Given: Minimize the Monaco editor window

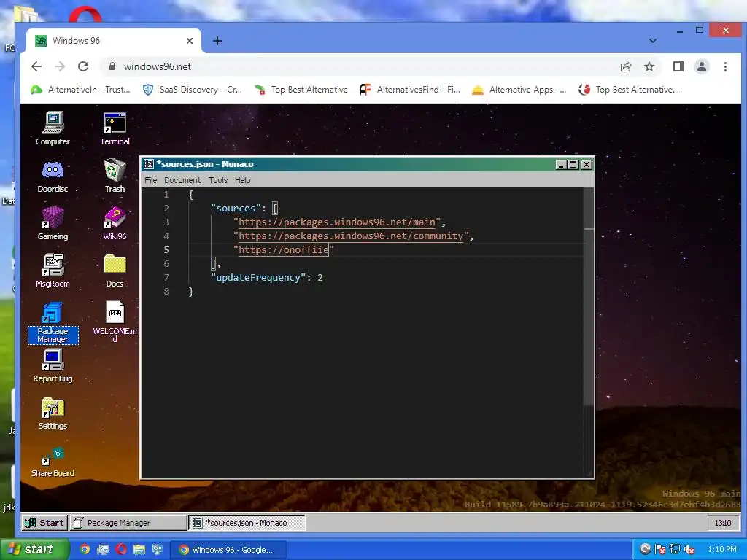Looking at the screenshot, I should click(x=561, y=164).
